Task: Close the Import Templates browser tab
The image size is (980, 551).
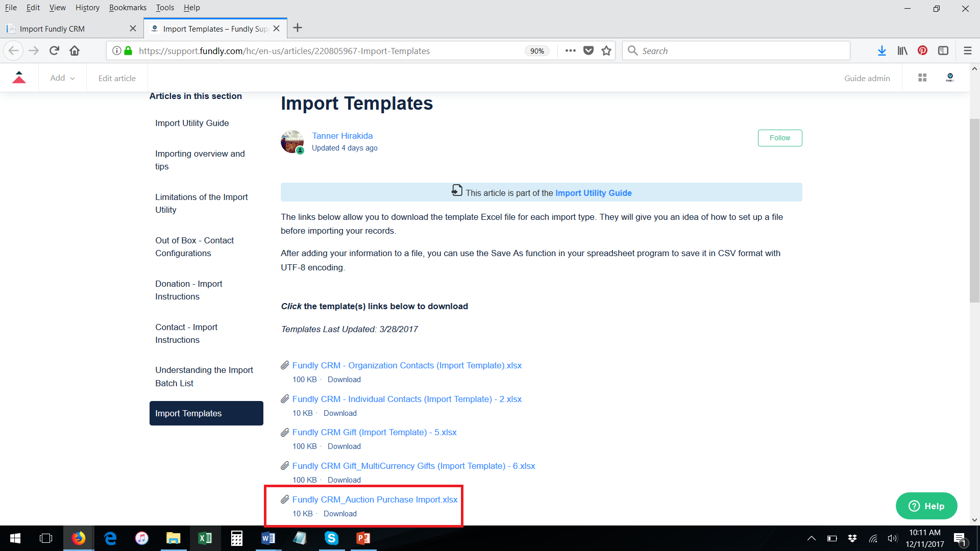Action: (276, 29)
